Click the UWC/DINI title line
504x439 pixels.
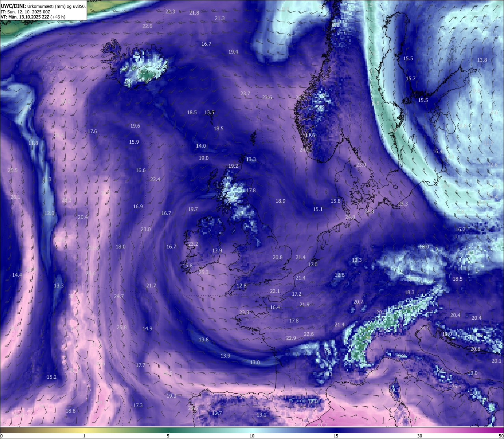[x=43, y=6]
